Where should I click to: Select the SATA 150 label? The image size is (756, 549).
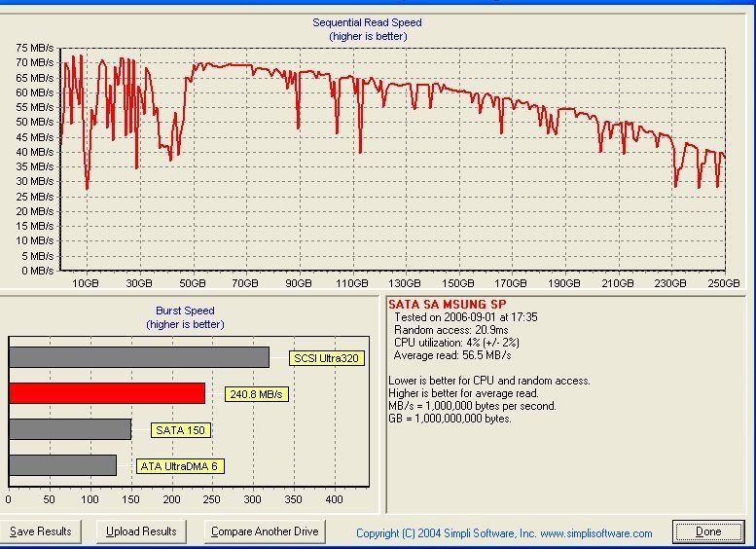[x=180, y=430]
